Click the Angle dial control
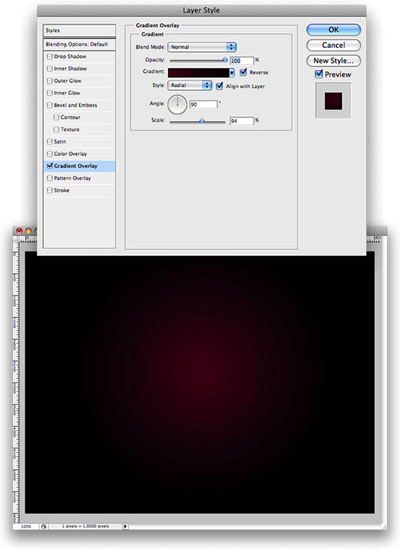The image size is (400, 549). coord(177,104)
